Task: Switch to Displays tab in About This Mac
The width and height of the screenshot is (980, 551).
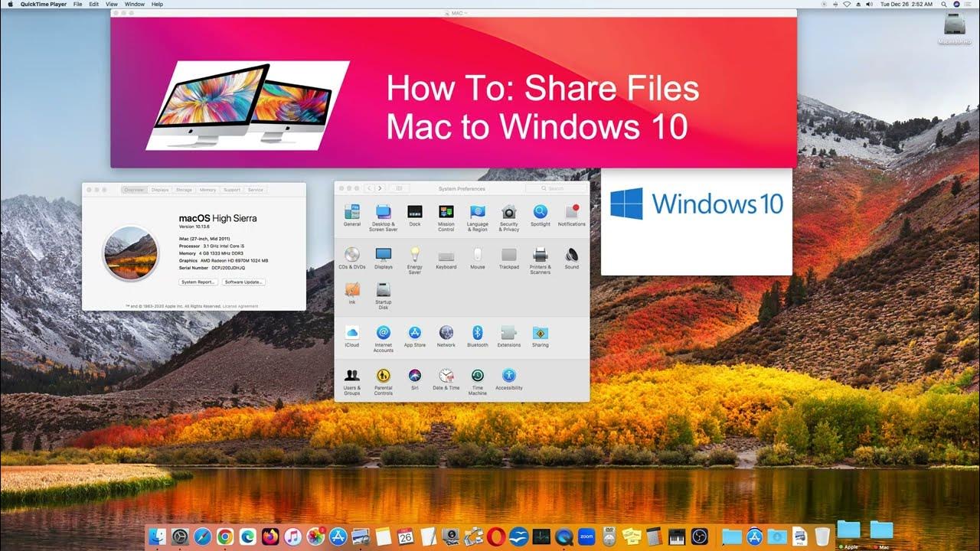Action: [160, 190]
